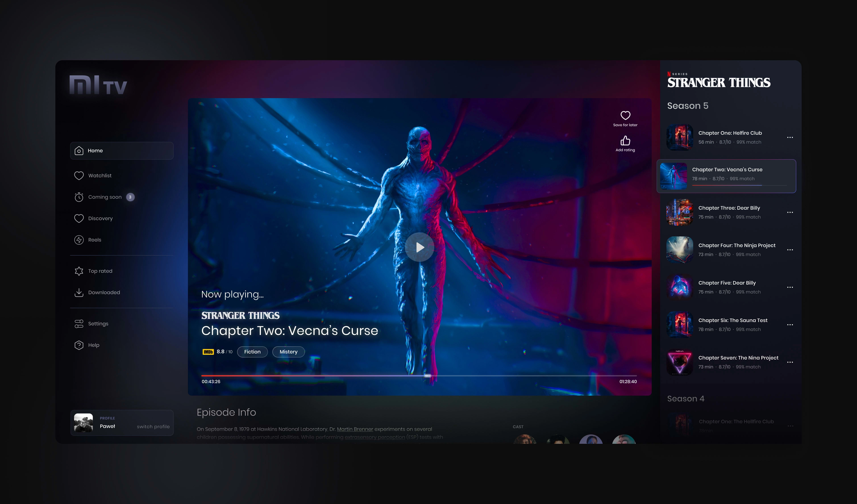Click switch profile
This screenshot has width=857, height=504.
pos(153,427)
